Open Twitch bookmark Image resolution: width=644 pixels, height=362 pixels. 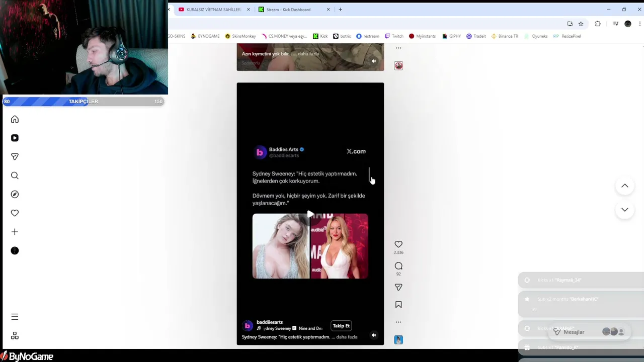[x=394, y=36]
